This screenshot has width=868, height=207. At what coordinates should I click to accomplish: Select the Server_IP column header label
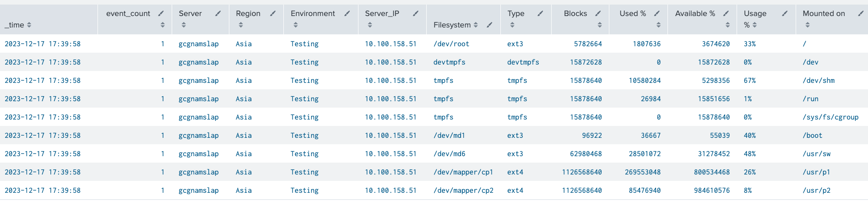[x=382, y=14]
